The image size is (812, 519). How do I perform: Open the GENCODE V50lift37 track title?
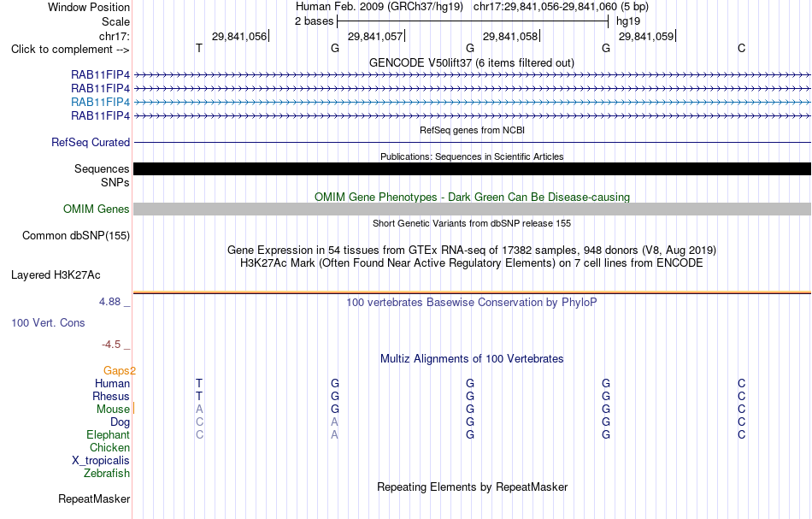[472, 62]
